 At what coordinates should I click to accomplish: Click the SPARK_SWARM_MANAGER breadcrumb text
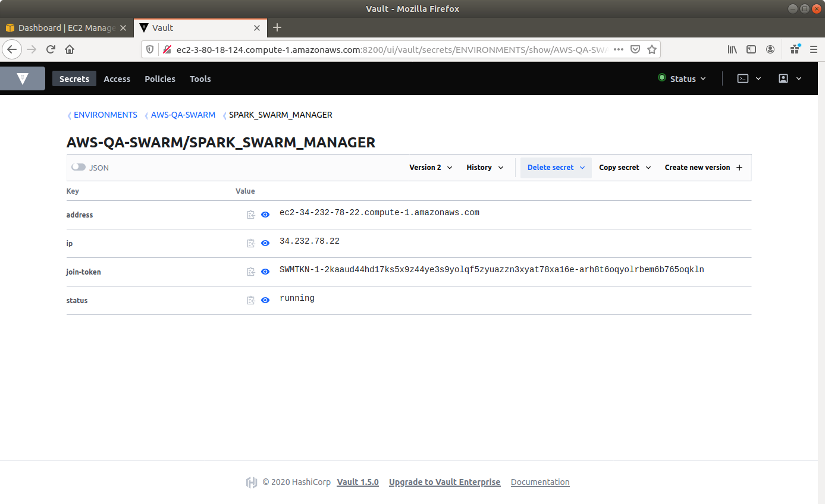pos(281,115)
